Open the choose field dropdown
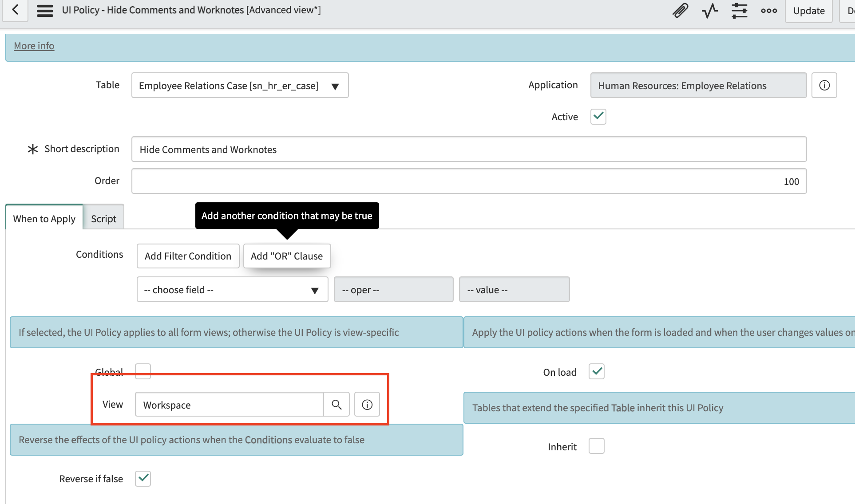 click(x=233, y=289)
